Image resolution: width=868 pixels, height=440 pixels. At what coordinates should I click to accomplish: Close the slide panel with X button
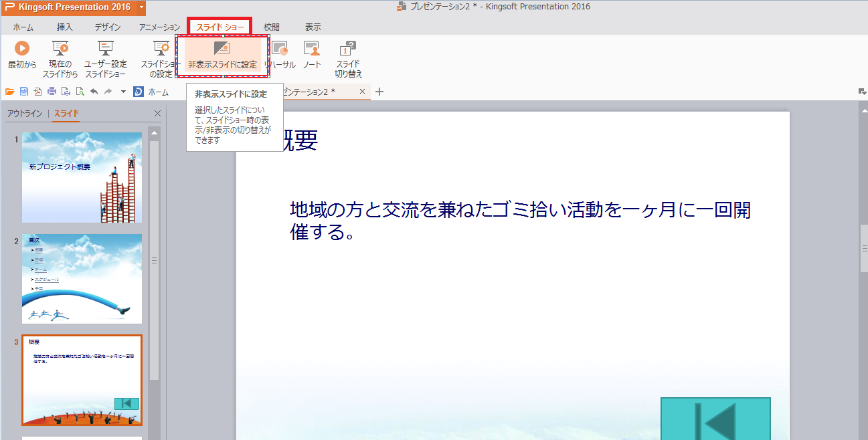click(157, 114)
